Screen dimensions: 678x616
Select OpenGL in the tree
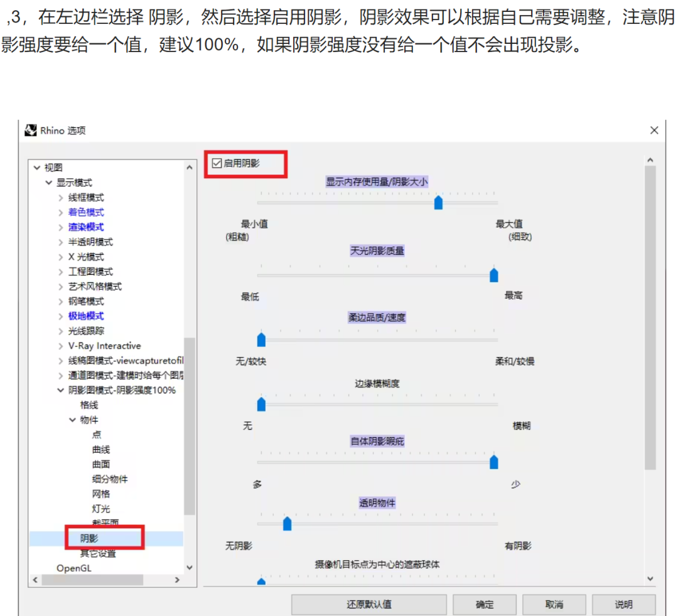pos(74,568)
